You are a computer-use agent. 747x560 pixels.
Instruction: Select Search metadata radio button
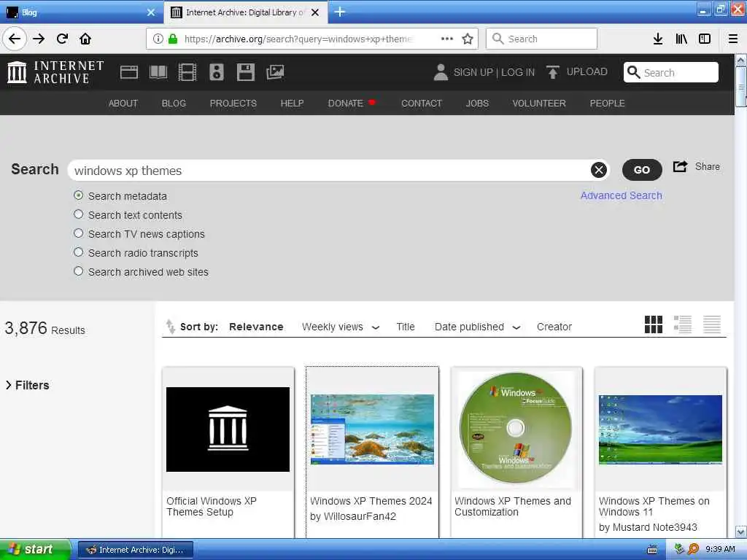click(79, 195)
